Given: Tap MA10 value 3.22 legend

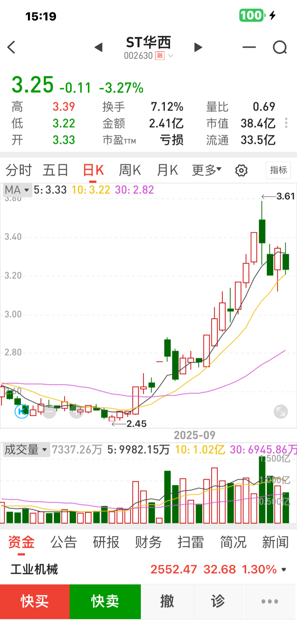Looking at the screenshot, I should (91, 190).
